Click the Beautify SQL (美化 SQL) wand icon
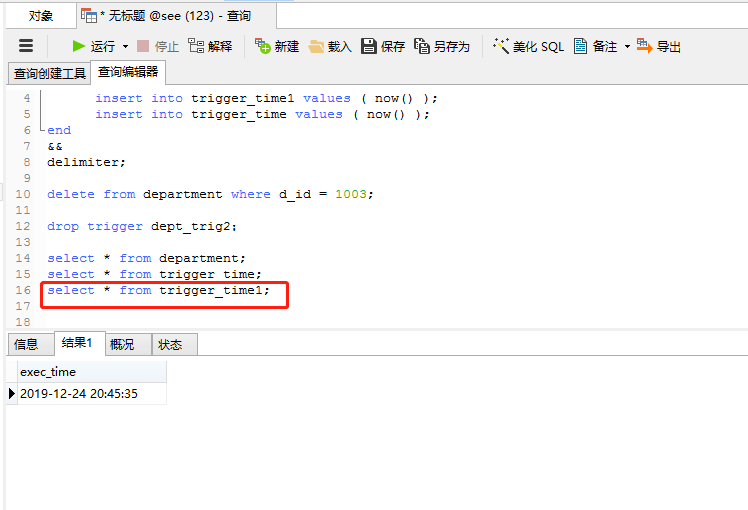 pyautogui.click(x=501, y=46)
